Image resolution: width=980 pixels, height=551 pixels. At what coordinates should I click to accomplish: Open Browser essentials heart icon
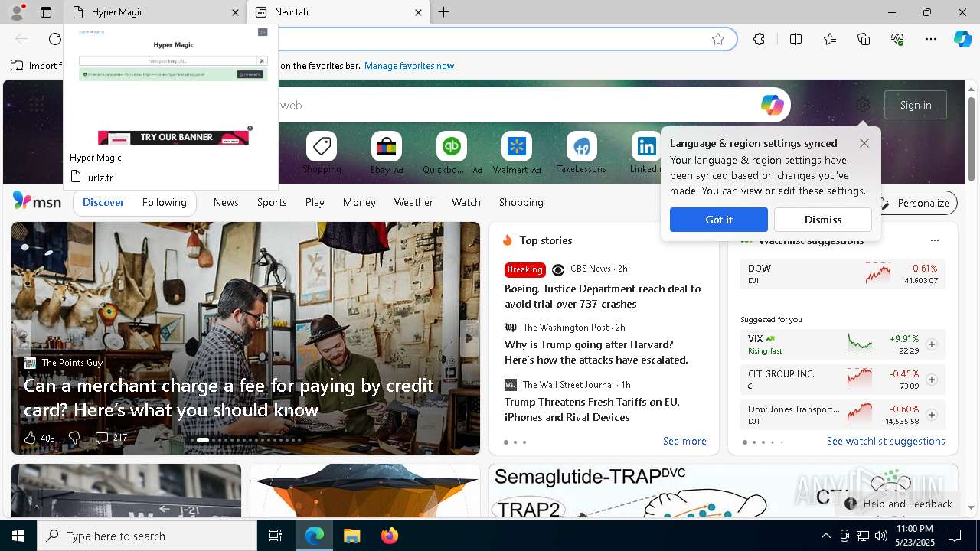click(897, 39)
